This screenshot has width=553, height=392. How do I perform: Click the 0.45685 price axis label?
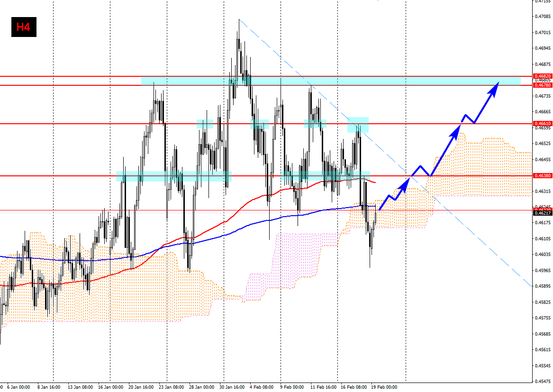[x=543, y=334]
